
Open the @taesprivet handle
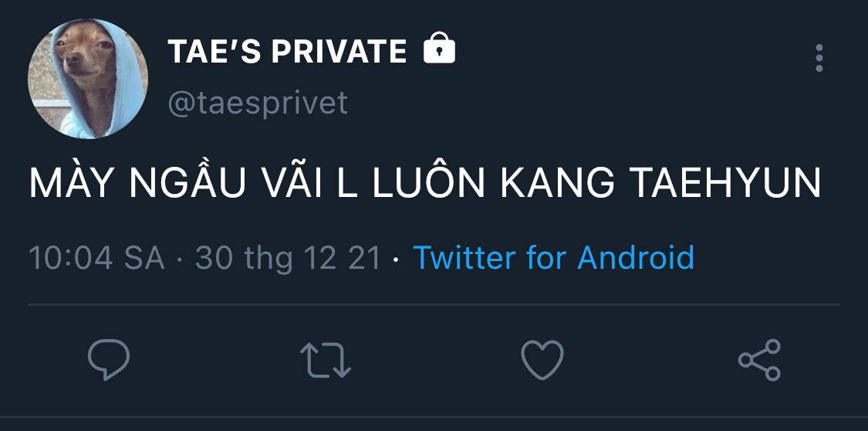258,103
